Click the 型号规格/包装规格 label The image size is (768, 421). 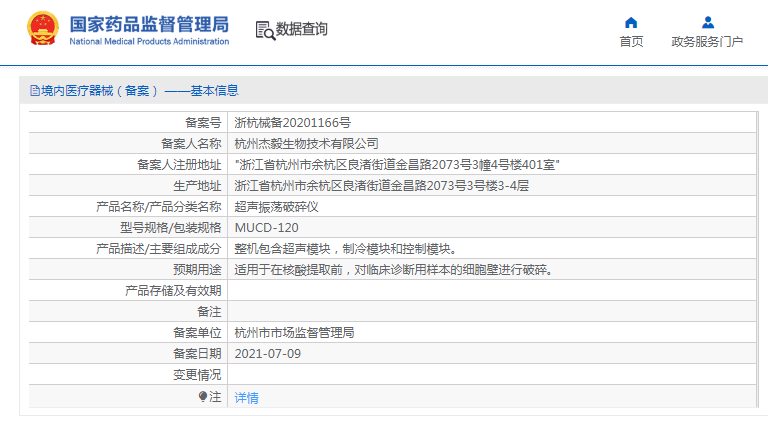pyautogui.click(x=170, y=228)
